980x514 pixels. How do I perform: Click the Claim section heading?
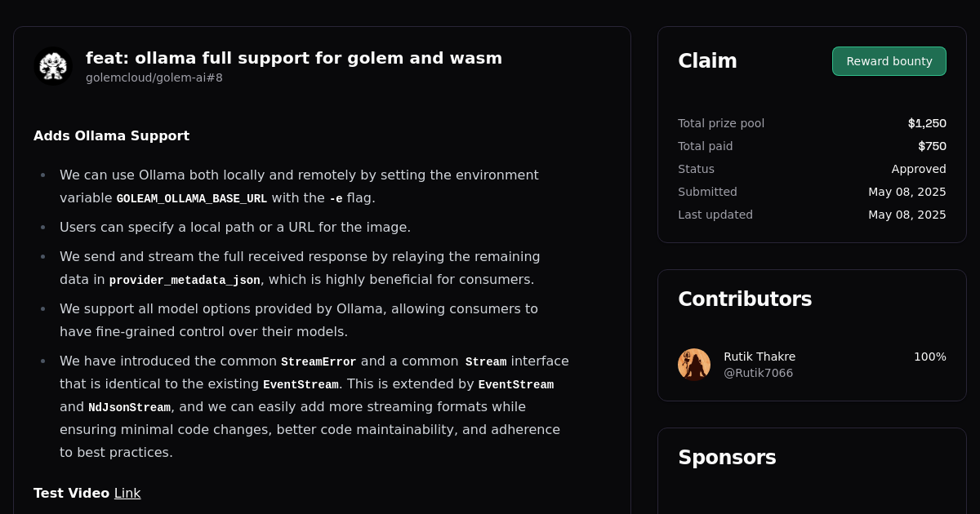coord(707,60)
